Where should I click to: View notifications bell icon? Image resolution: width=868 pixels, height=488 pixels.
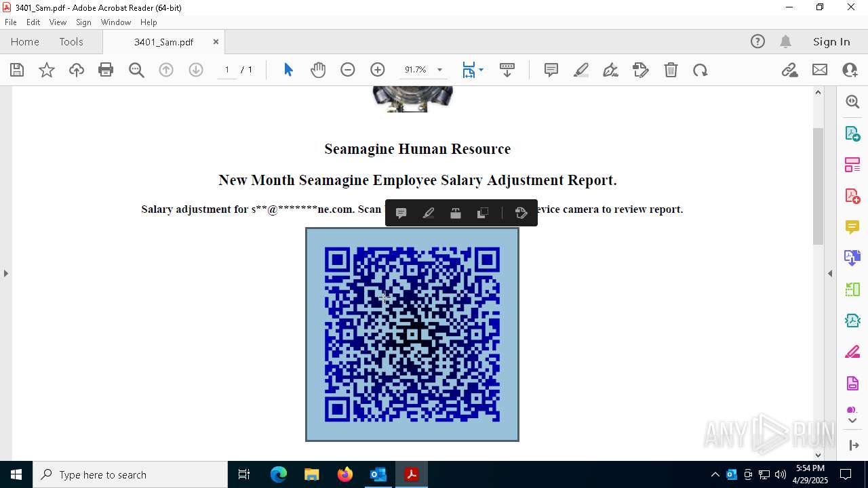point(786,42)
